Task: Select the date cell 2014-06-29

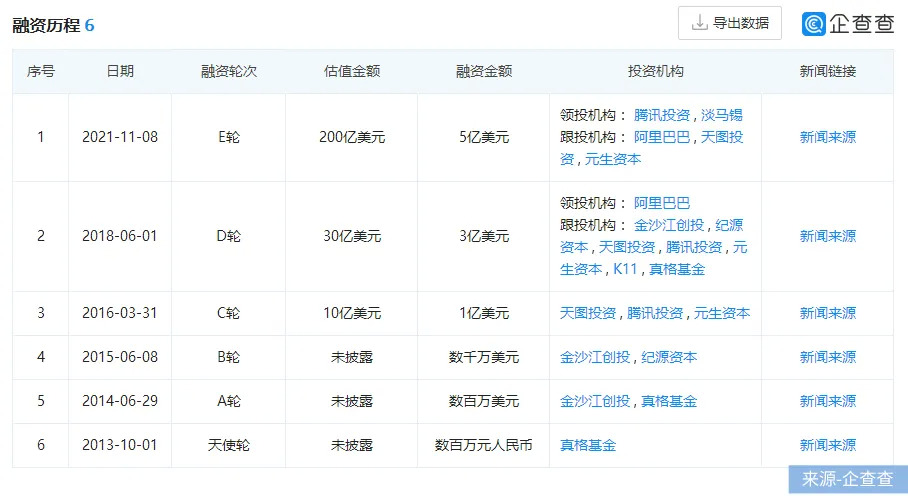Action: pos(120,401)
